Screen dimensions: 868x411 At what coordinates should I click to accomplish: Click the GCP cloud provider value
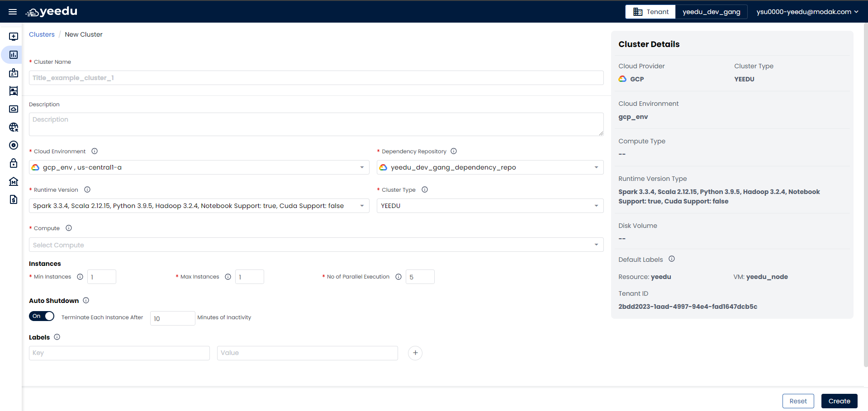[631, 79]
